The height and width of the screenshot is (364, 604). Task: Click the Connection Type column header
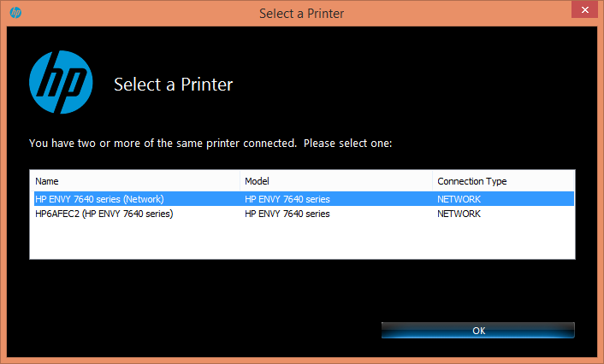(x=503, y=181)
